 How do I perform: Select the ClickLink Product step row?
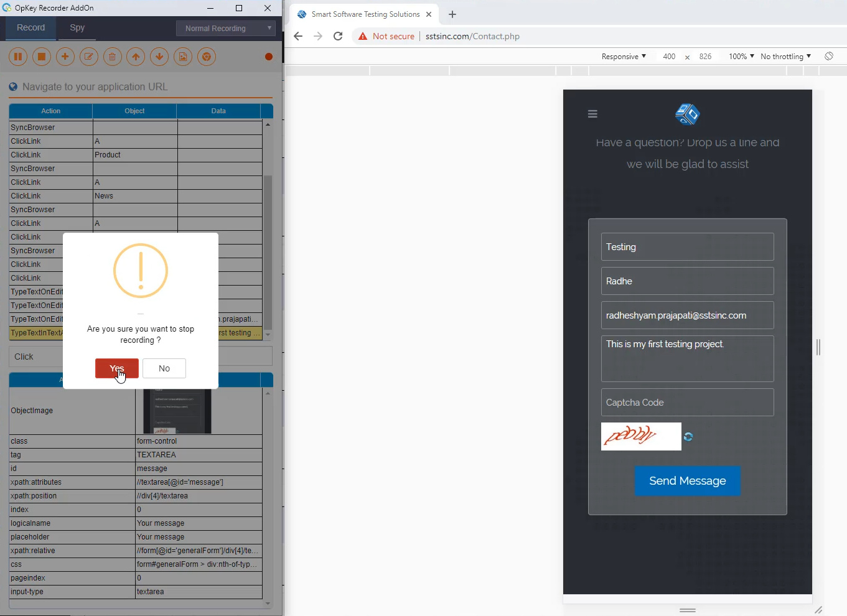[x=136, y=155]
